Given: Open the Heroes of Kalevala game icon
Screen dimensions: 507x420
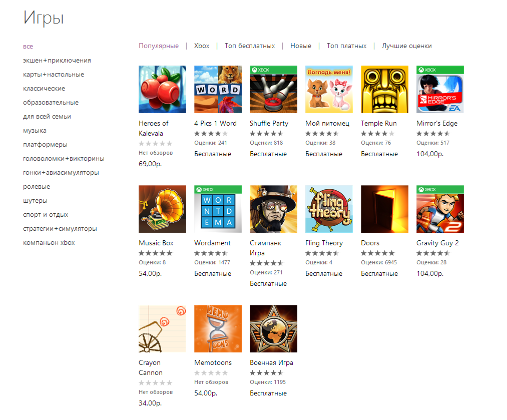Looking at the screenshot, I should coord(162,89).
